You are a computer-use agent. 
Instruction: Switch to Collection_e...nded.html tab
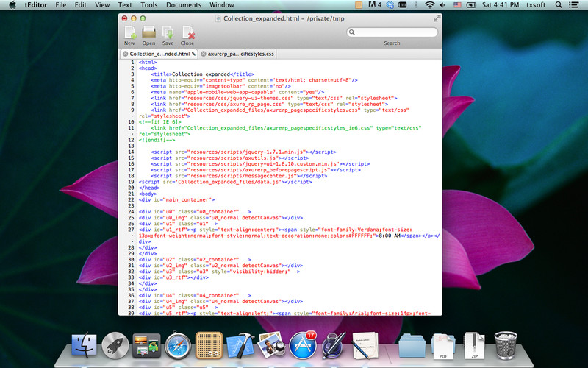point(159,54)
